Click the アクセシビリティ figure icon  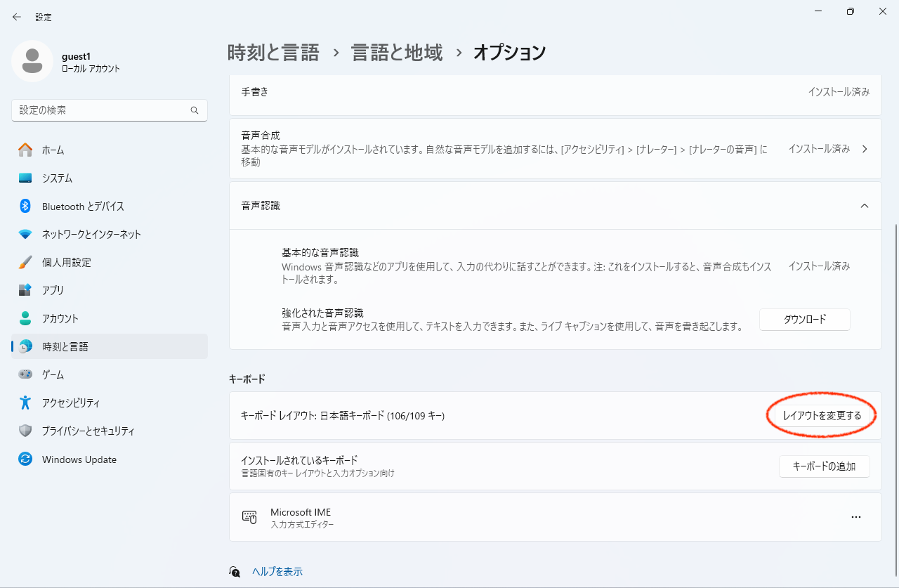[x=25, y=403]
